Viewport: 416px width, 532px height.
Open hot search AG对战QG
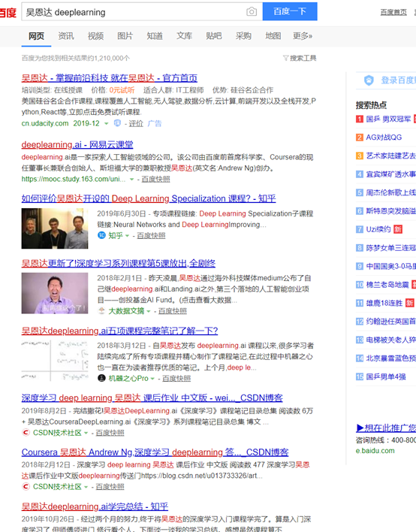384,138
